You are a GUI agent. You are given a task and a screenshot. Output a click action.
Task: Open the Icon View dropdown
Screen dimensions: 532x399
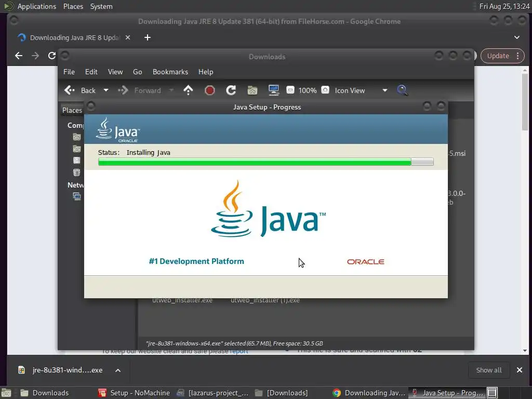pyautogui.click(x=361, y=90)
